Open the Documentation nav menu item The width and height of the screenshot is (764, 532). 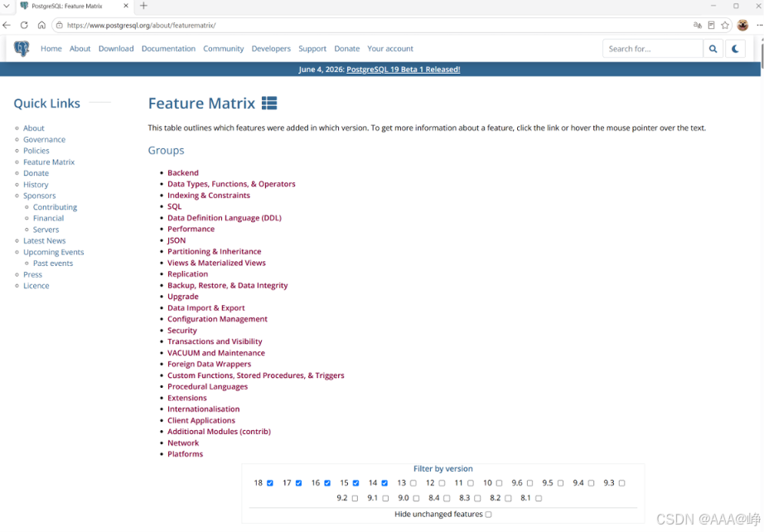(x=168, y=49)
